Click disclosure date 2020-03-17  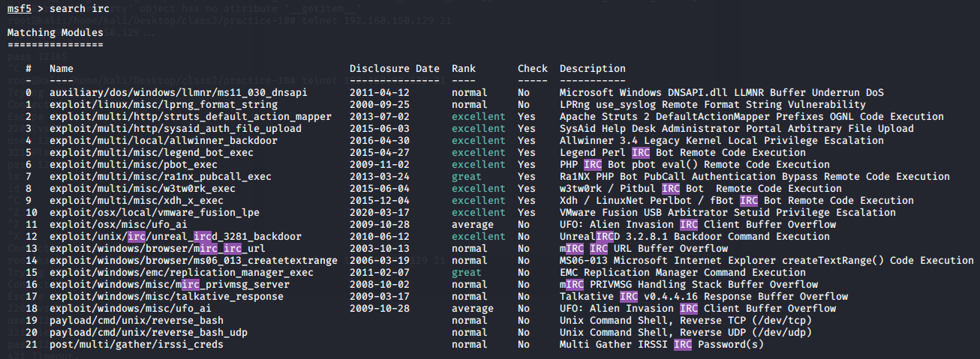[380, 213]
